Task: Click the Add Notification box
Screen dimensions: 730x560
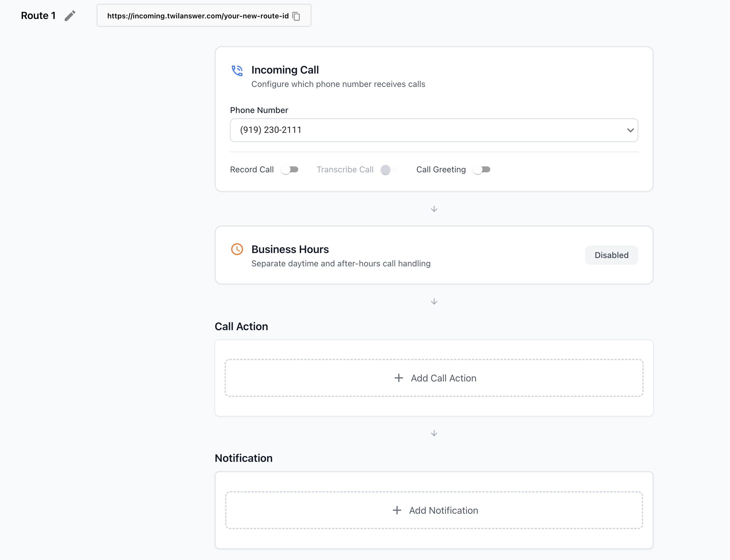Action: click(x=434, y=510)
